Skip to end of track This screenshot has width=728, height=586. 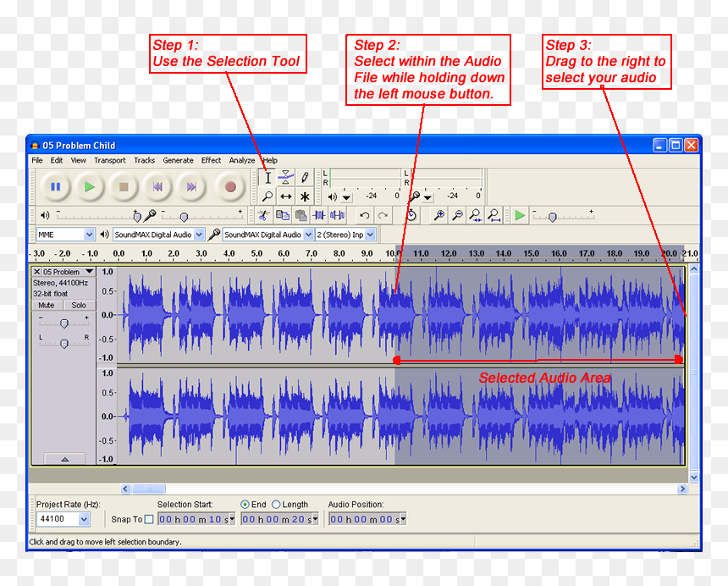(x=191, y=186)
